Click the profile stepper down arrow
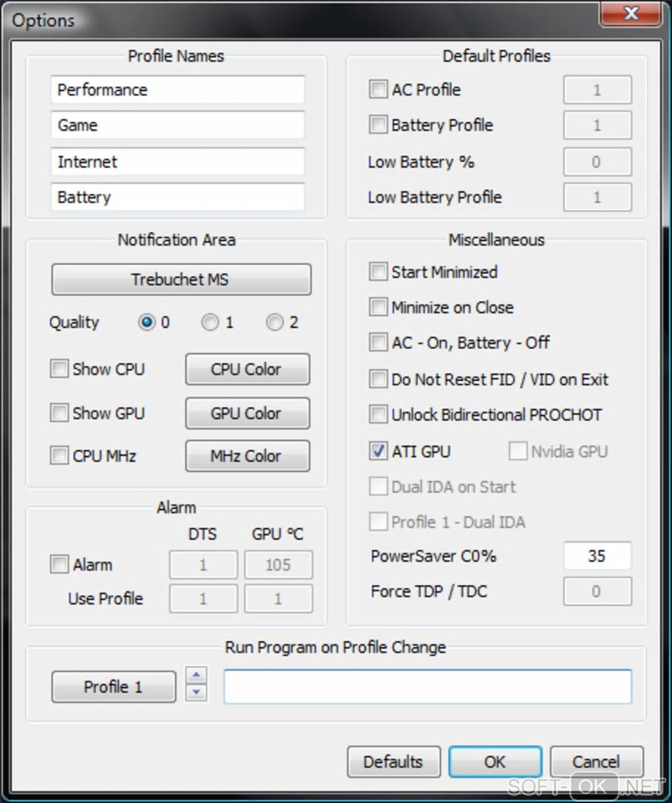Image resolution: width=672 pixels, height=803 pixels. pyautogui.click(x=196, y=693)
